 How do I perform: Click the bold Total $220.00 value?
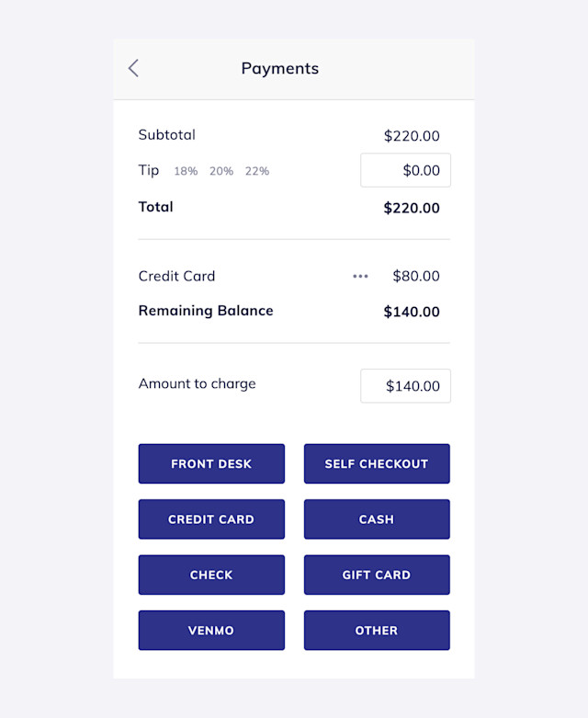click(x=412, y=208)
